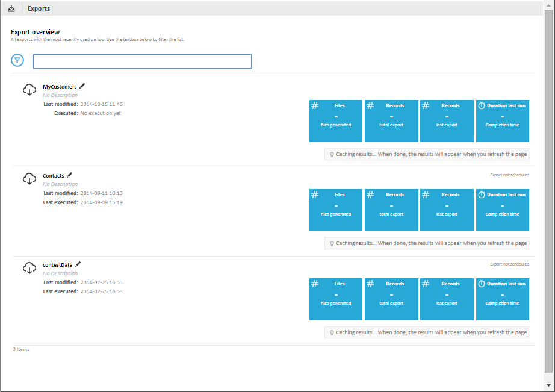The width and height of the screenshot is (555, 392).
Task: Click the filter funnel icon
Action: pos(17,60)
